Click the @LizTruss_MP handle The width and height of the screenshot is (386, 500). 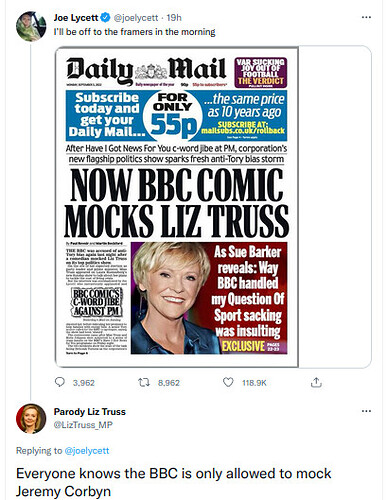pyautogui.click(x=83, y=425)
